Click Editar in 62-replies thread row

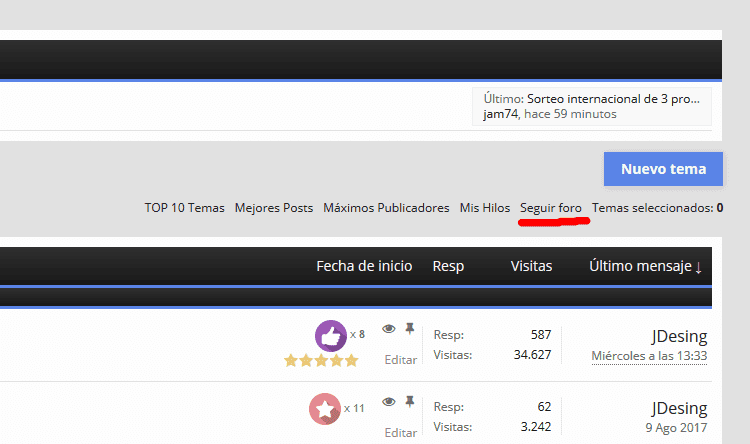[x=401, y=433]
